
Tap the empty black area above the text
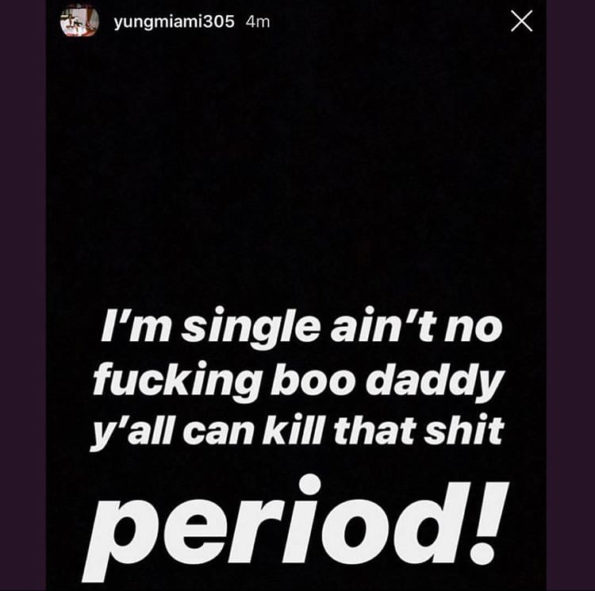point(296,171)
